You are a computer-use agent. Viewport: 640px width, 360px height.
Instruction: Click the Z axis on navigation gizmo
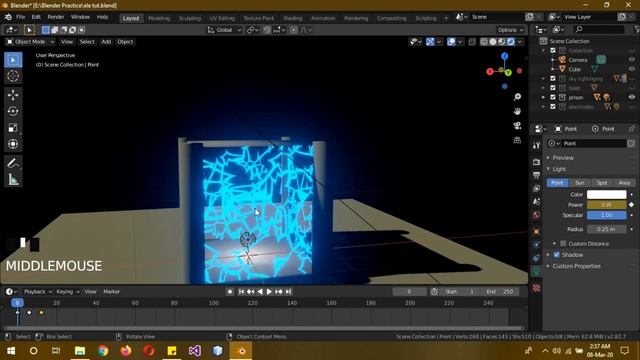click(504, 56)
